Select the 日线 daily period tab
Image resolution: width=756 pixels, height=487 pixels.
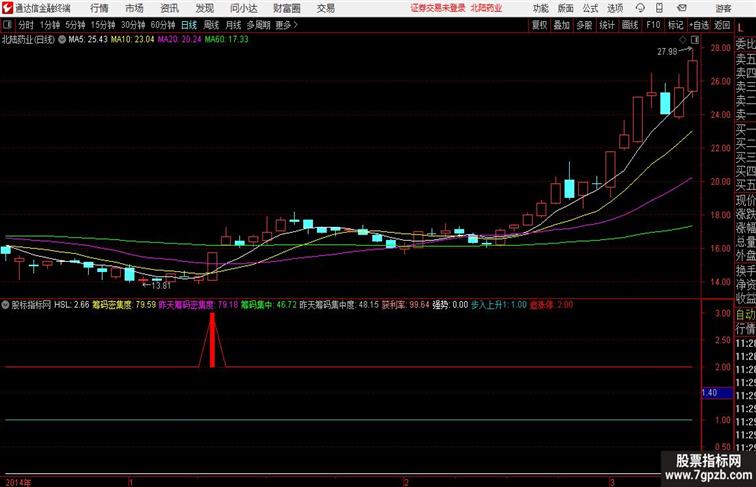pyautogui.click(x=189, y=25)
